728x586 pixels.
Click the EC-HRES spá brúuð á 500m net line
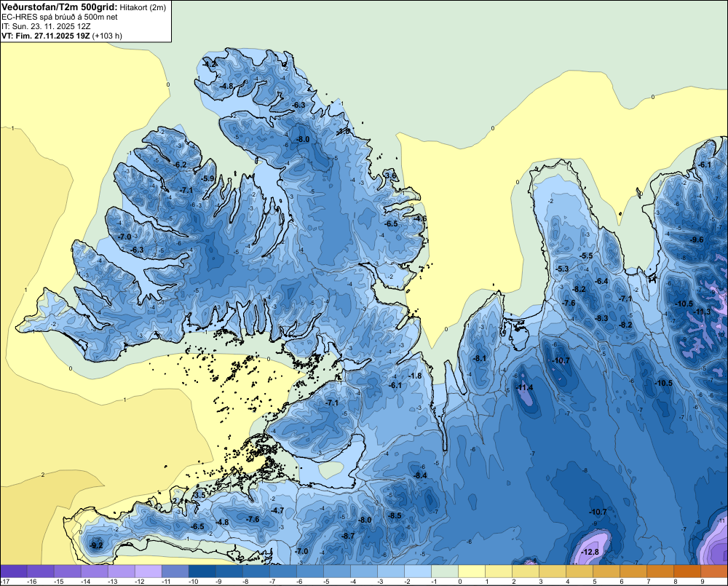60,17
